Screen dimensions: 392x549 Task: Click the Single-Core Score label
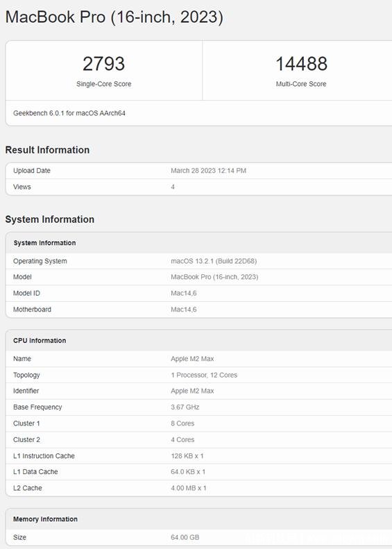[x=104, y=84]
